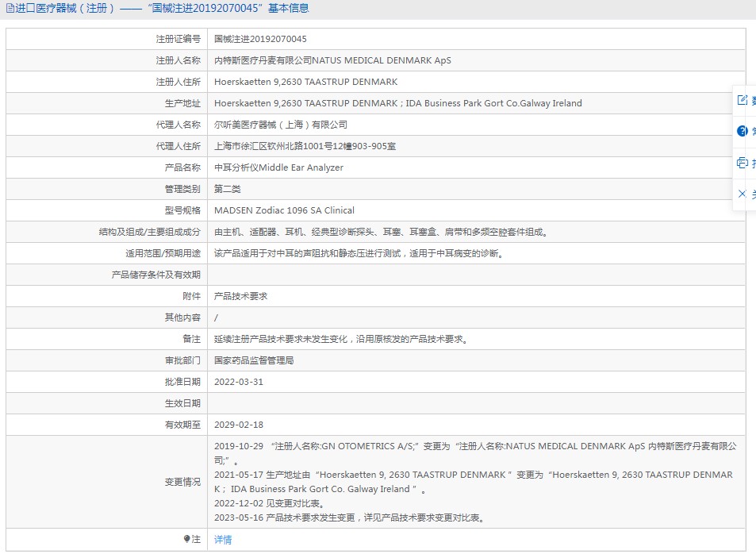756x558 pixels.
Task: Click the 产品技术要求 attachment text
Action: point(240,296)
